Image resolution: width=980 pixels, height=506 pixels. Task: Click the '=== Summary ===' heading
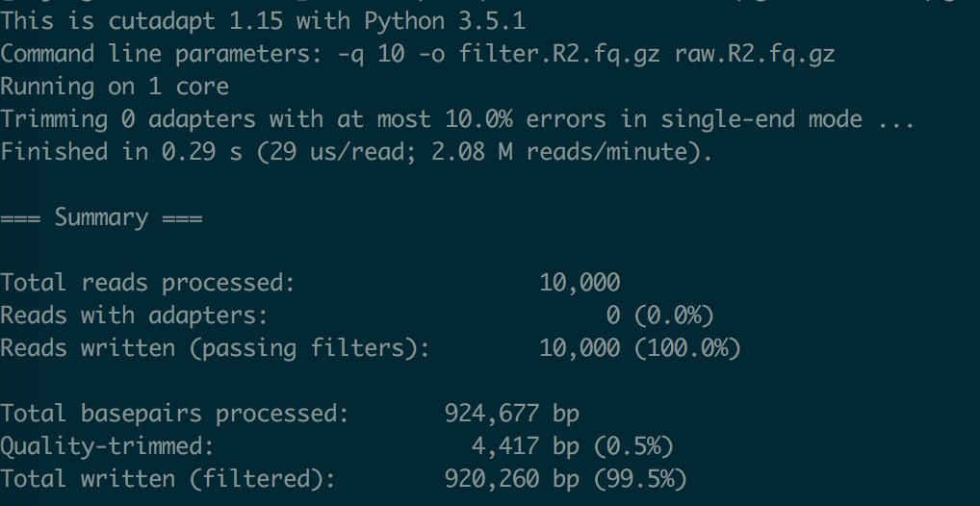click(x=101, y=218)
